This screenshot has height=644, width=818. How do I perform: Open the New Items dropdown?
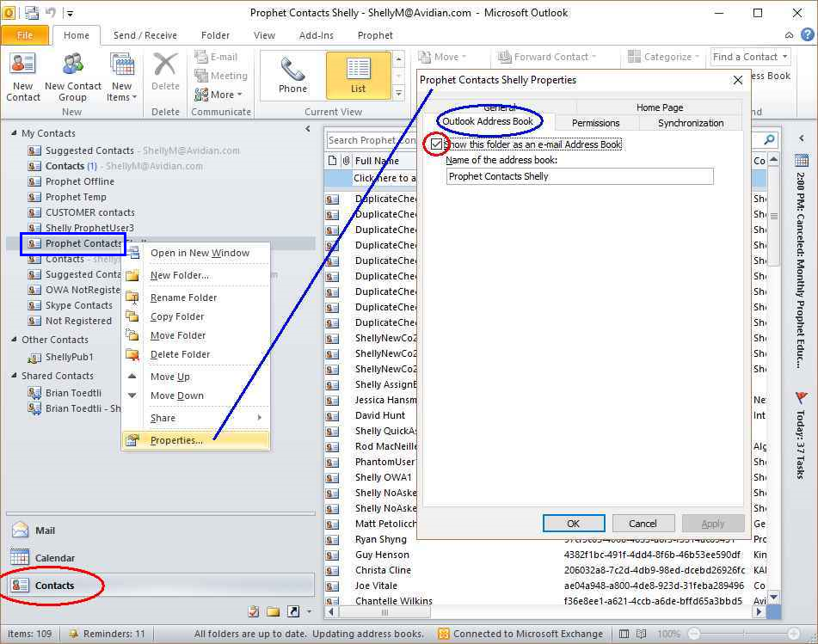click(x=121, y=77)
